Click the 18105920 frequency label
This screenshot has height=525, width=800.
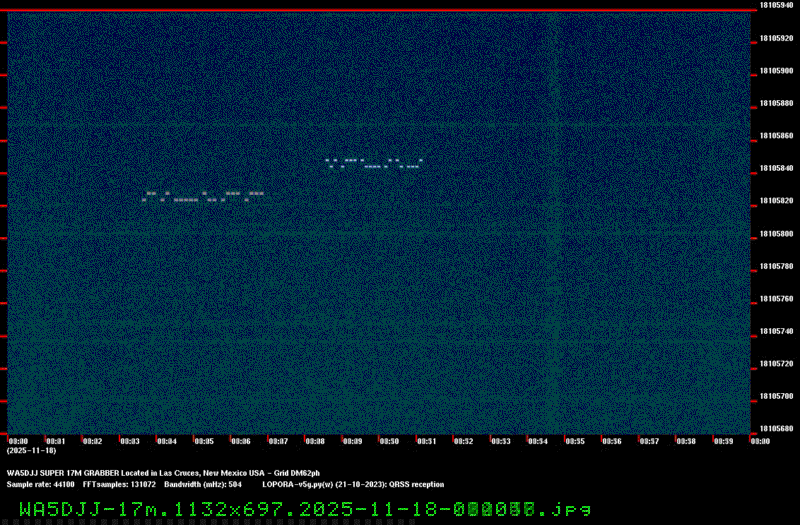coord(776,38)
